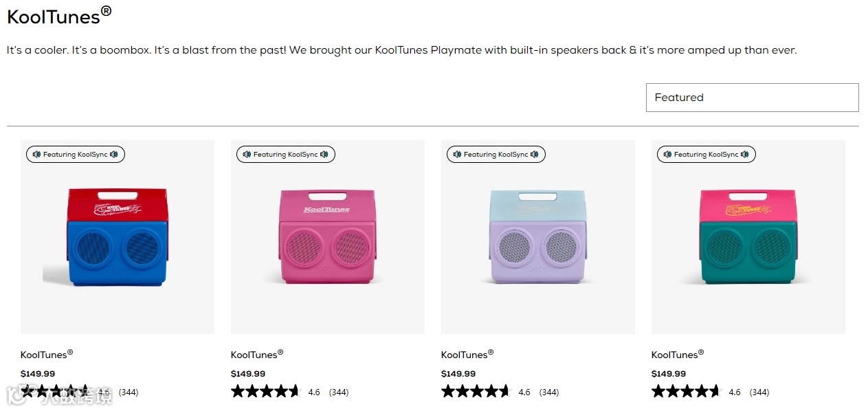Image resolution: width=868 pixels, height=411 pixels.
Task: Open the KoolTunes title link under the teal cooler
Action: tap(674, 355)
